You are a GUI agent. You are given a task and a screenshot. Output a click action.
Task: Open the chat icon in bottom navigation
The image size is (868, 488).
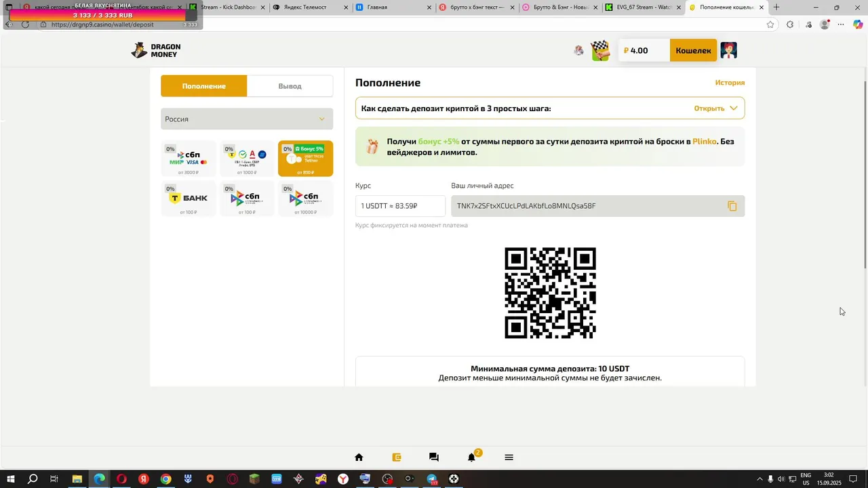pos(434,457)
